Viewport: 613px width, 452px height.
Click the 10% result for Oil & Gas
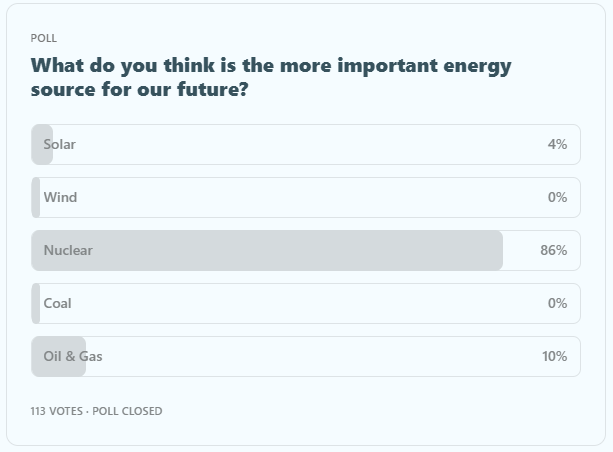pos(554,356)
